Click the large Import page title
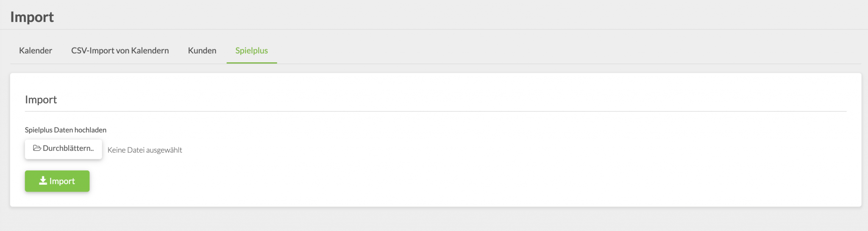Screen dimensions: 868x231 32,17
